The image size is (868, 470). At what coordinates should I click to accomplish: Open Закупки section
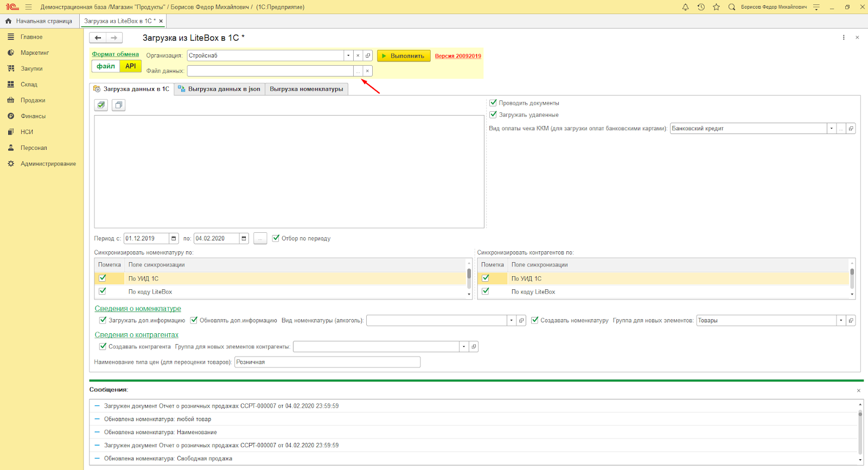click(31, 68)
